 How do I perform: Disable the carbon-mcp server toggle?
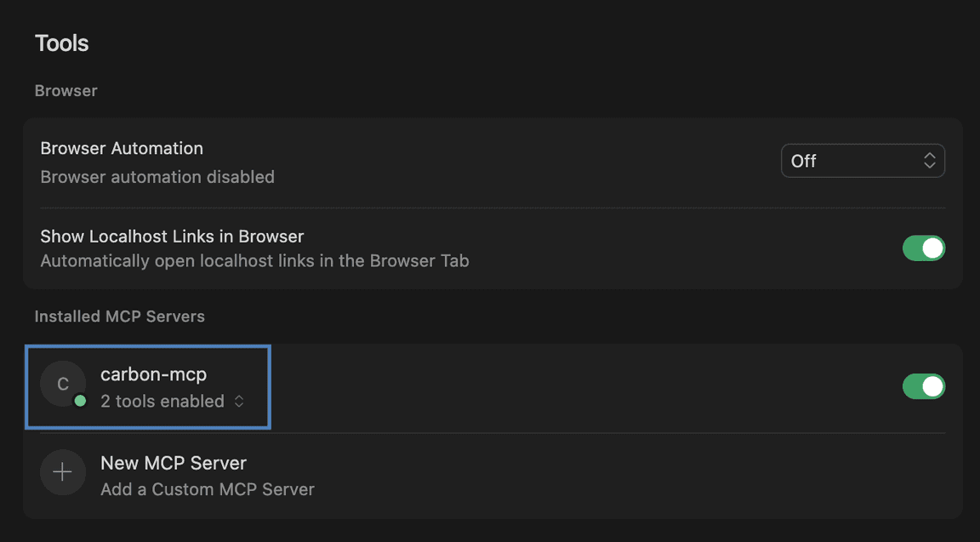point(924,386)
